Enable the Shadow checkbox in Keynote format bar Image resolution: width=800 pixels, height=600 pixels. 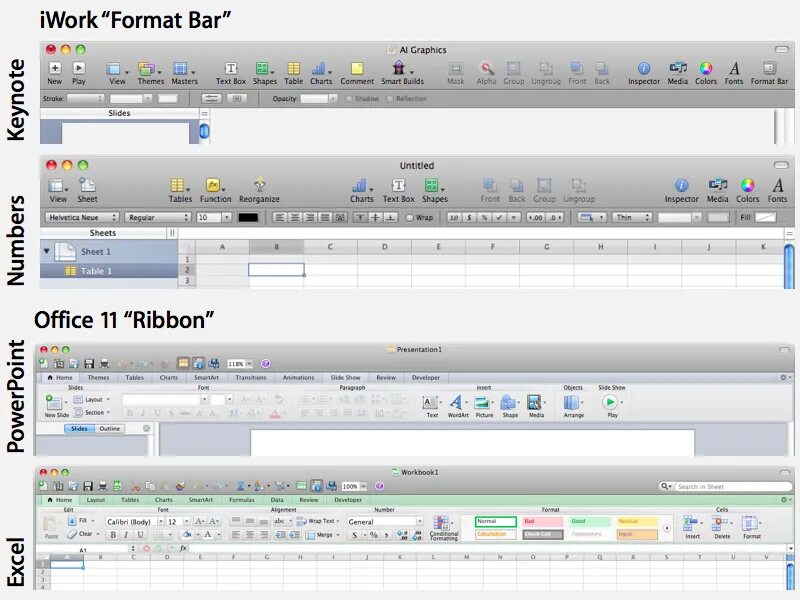pyautogui.click(x=349, y=98)
